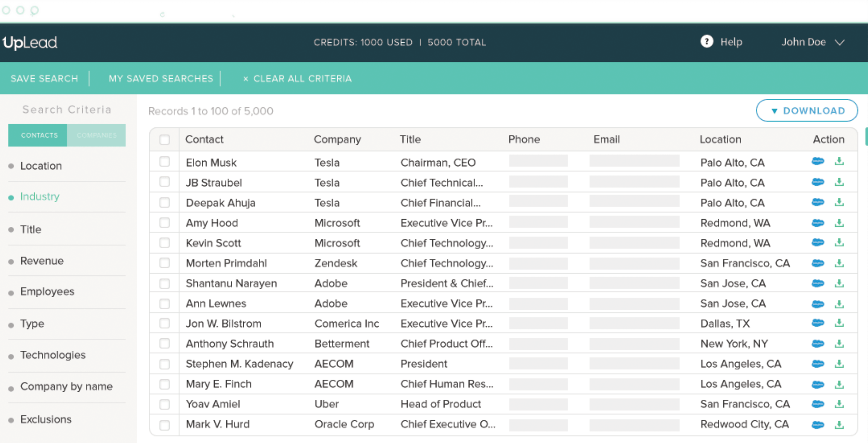The height and width of the screenshot is (443, 868).
Task: Clear all criteria
Action: point(297,78)
